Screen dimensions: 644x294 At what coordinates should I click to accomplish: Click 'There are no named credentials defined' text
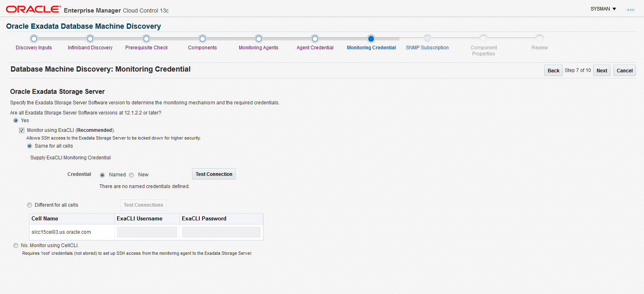click(144, 186)
